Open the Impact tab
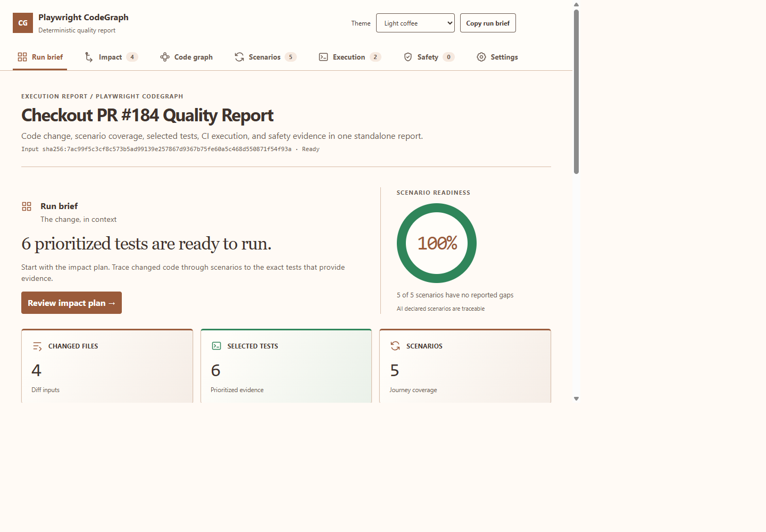 [x=111, y=57]
